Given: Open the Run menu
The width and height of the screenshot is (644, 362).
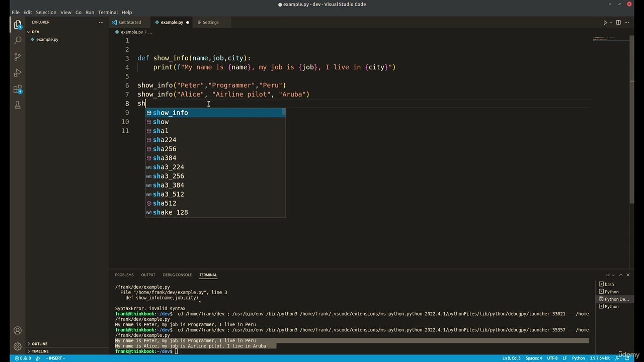Looking at the screenshot, I should coord(90,12).
